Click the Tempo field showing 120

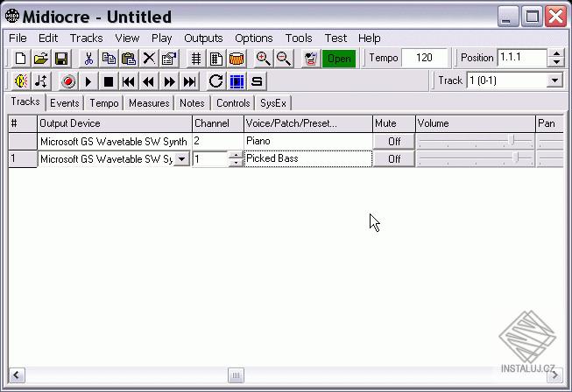(x=424, y=58)
